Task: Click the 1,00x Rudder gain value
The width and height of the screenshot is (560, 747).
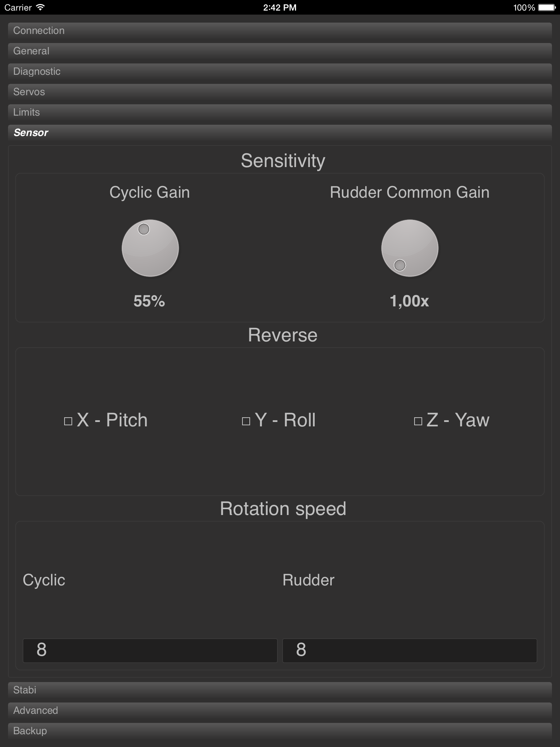Action: (409, 301)
